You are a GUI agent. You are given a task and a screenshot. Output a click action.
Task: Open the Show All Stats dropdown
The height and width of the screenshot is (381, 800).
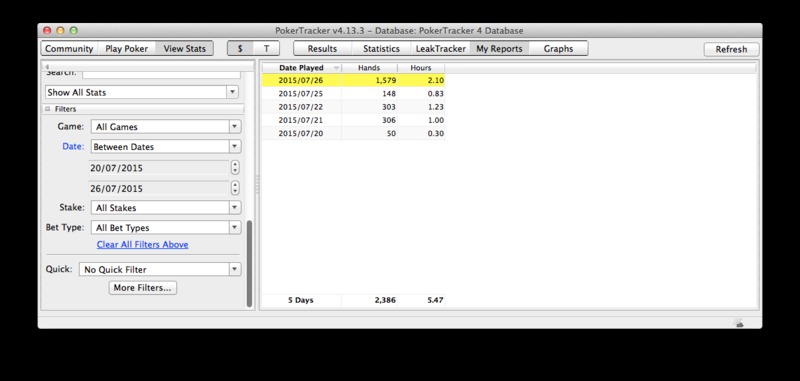pyautogui.click(x=141, y=92)
